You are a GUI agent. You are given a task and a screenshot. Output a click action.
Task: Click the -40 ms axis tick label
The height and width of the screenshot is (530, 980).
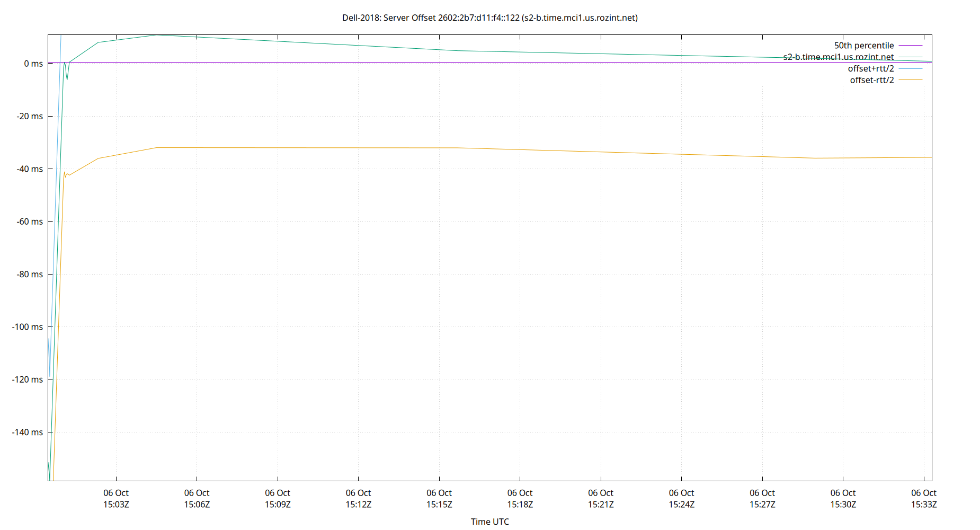(29, 169)
